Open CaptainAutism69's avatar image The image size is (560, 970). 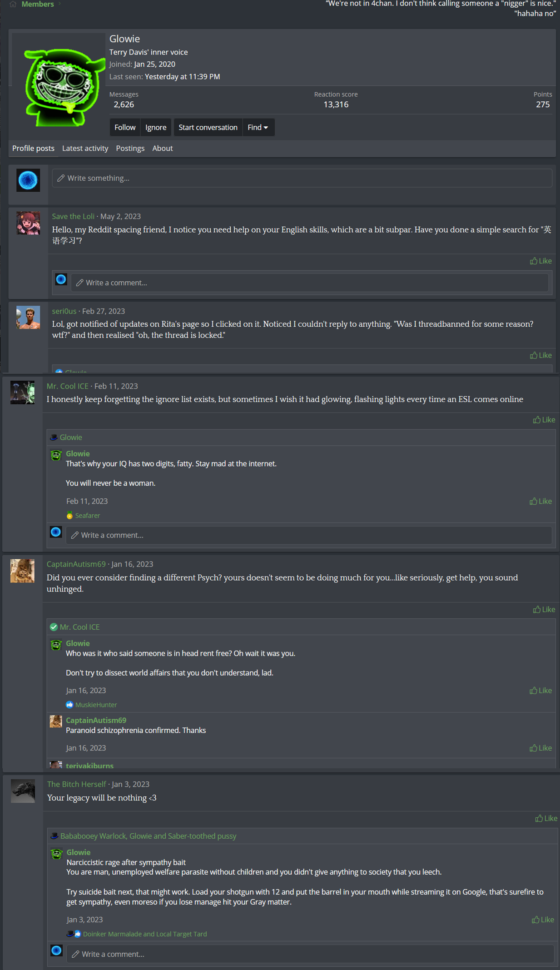[x=23, y=571]
